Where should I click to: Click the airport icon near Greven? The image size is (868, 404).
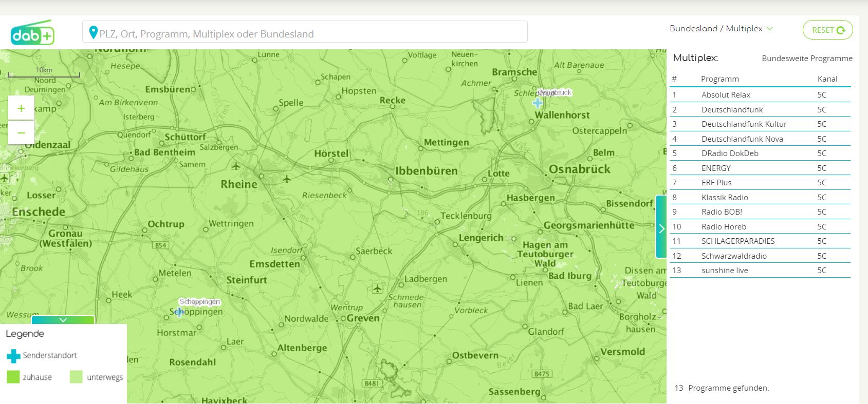(378, 288)
